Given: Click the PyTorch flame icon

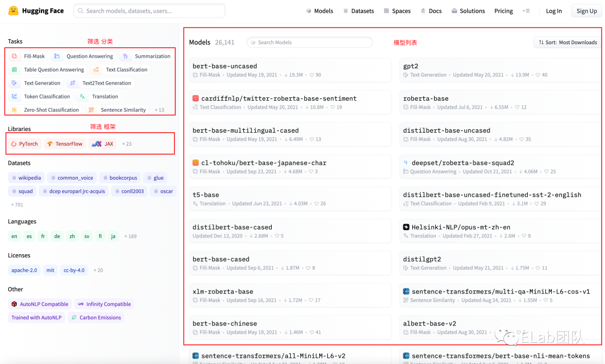Looking at the screenshot, I should click(14, 144).
